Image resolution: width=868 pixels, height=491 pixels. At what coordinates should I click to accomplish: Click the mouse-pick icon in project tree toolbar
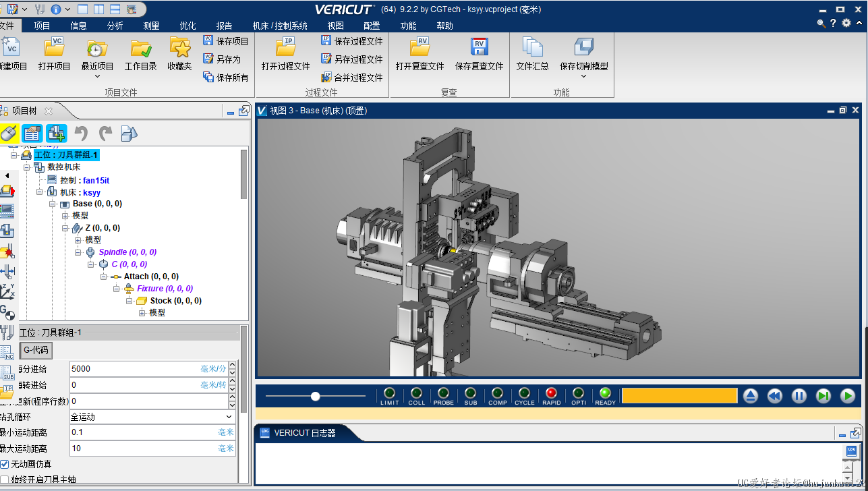[8, 134]
